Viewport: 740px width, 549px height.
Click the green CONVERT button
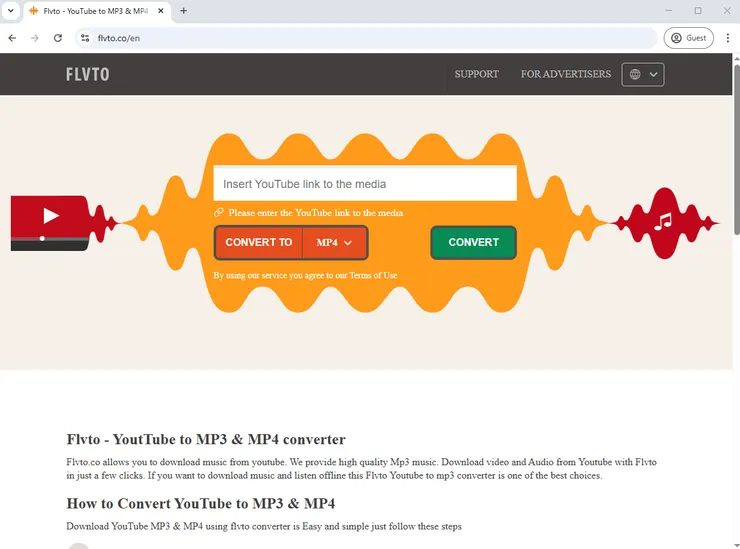pos(473,243)
